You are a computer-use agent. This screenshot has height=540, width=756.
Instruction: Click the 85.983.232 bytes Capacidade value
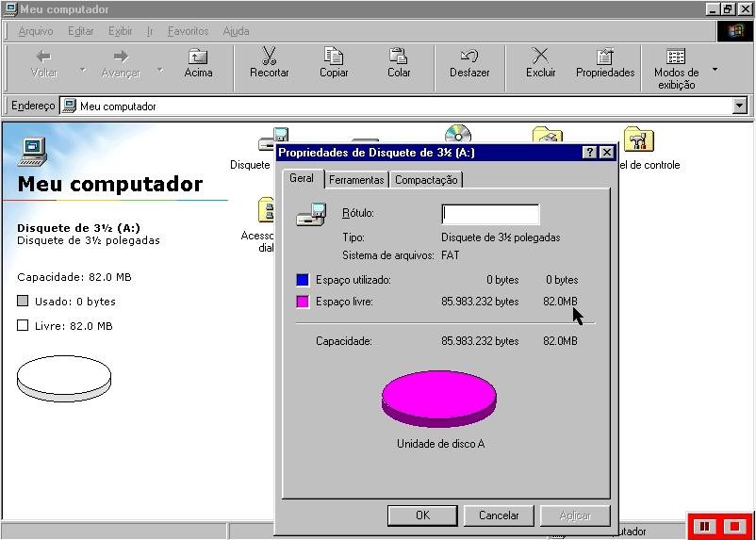point(480,341)
